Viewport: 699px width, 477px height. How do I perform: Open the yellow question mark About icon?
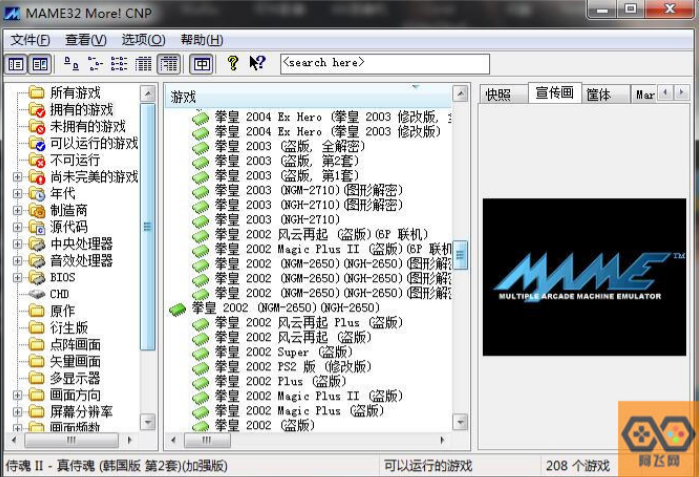233,63
